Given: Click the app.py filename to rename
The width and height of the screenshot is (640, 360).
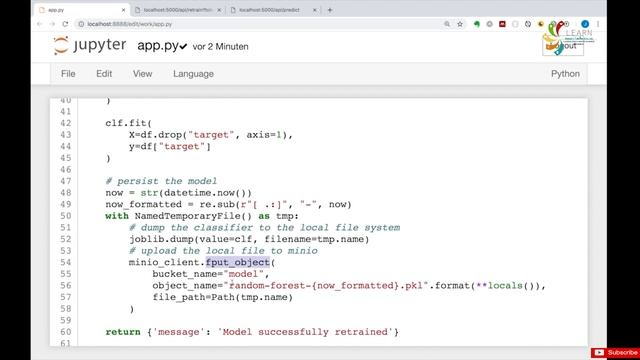Looking at the screenshot, I should point(158,46).
